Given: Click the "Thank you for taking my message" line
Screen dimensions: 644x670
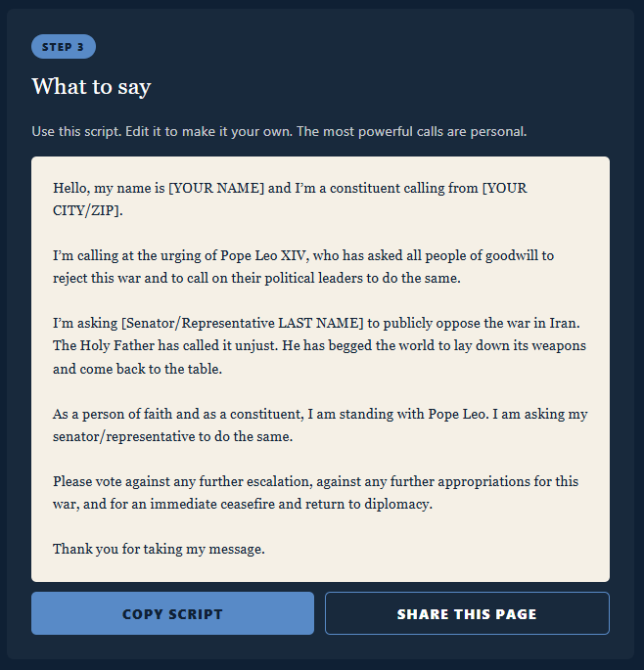Looking at the screenshot, I should (159, 549).
